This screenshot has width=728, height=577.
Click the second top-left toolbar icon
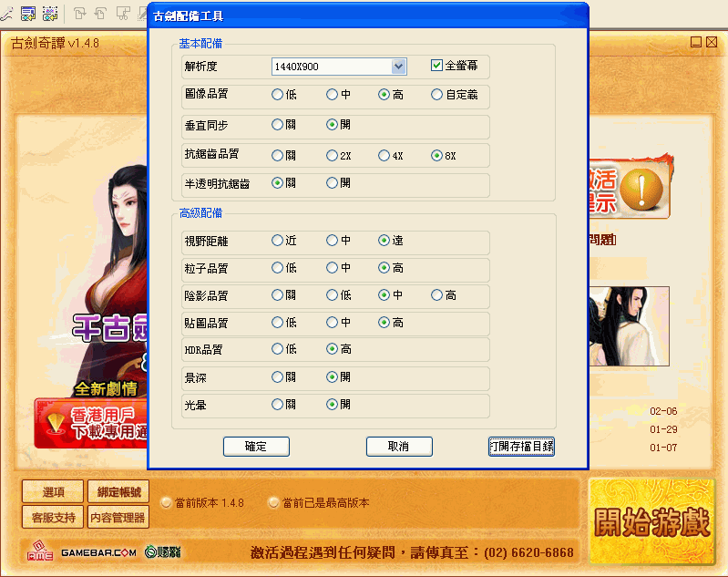[x=28, y=14]
